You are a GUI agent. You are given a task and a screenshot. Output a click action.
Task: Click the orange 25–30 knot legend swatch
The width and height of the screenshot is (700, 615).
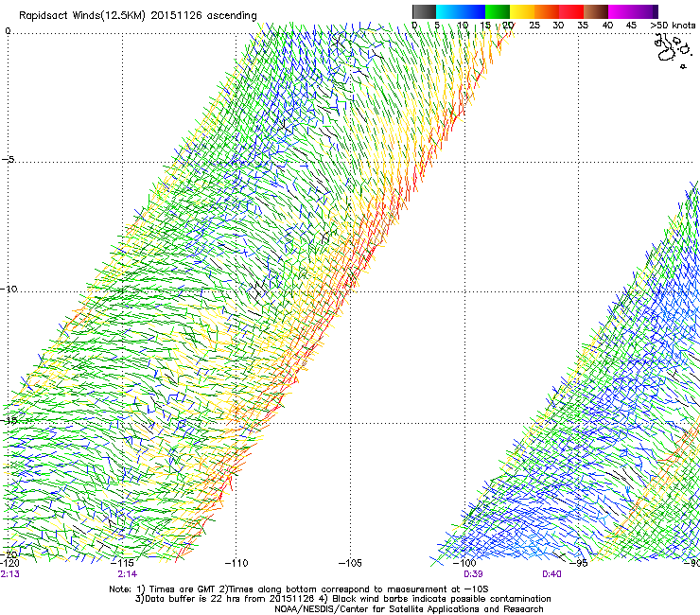tap(547, 11)
